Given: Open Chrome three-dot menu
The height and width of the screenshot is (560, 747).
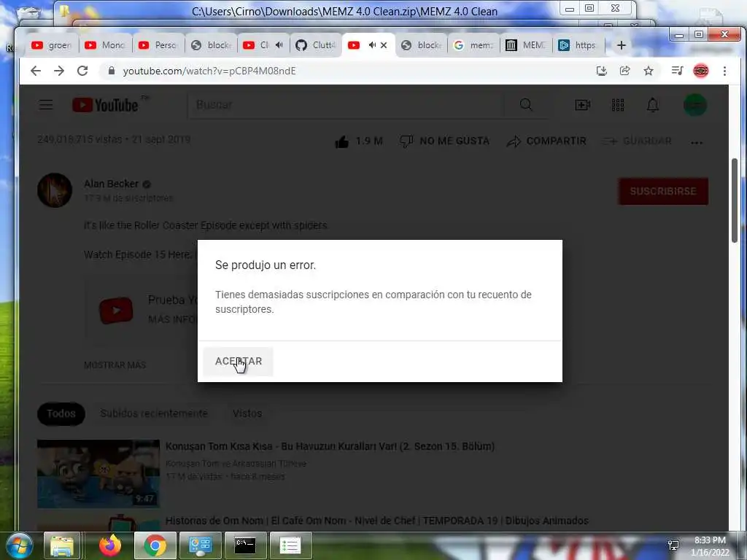Looking at the screenshot, I should (724, 71).
